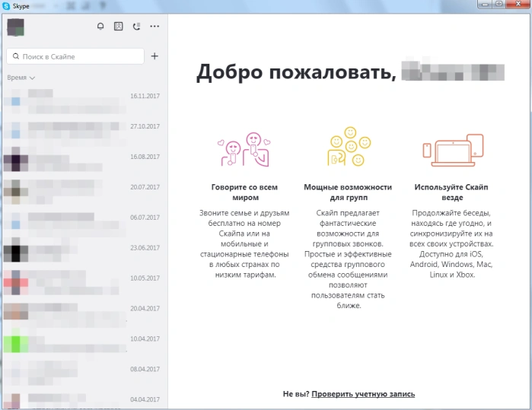Expand the Время sort dropdown

coord(21,78)
